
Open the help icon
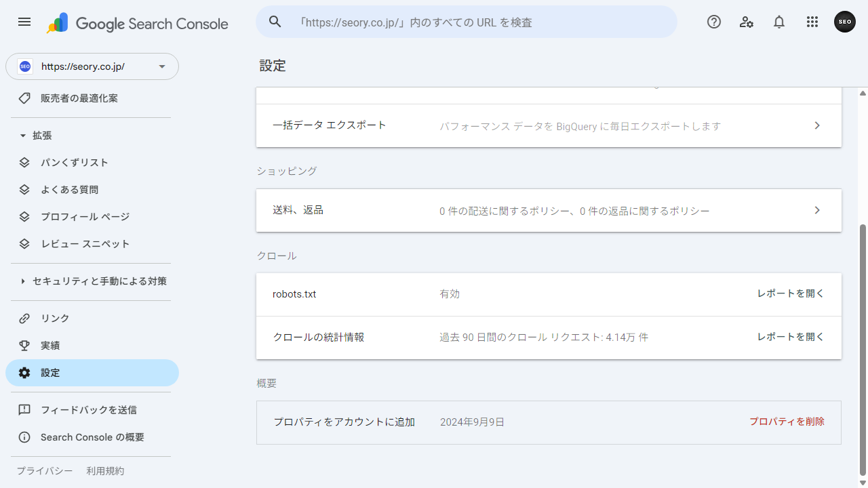coord(713,22)
